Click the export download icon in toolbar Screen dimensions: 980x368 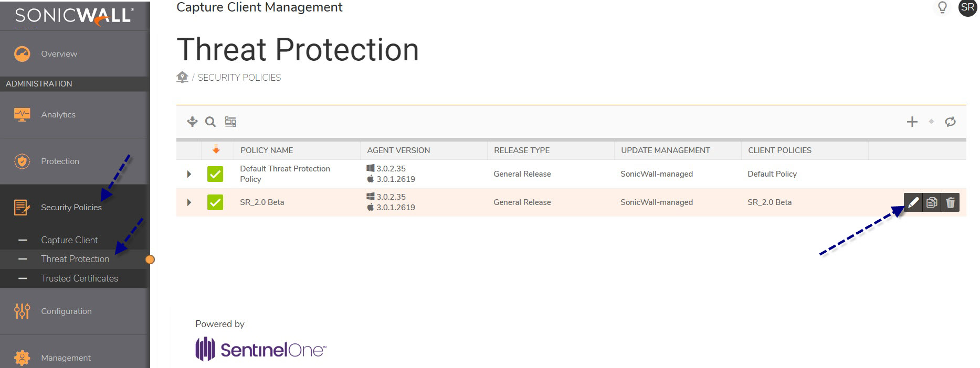192,122
